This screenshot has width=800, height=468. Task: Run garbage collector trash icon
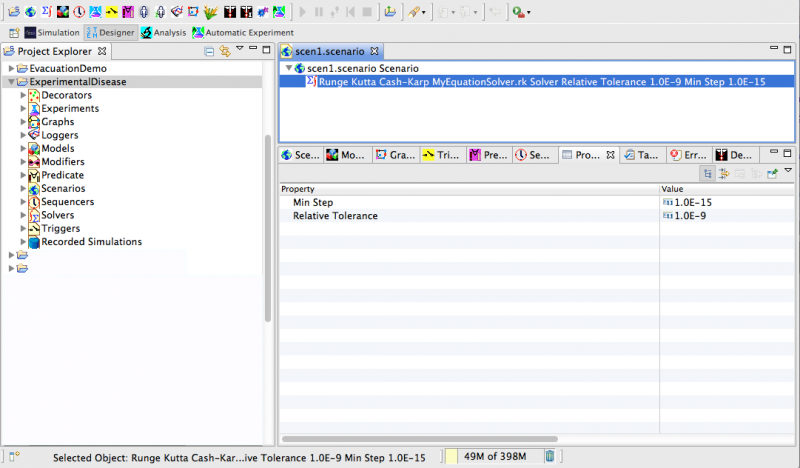click(x=549, y=456)
